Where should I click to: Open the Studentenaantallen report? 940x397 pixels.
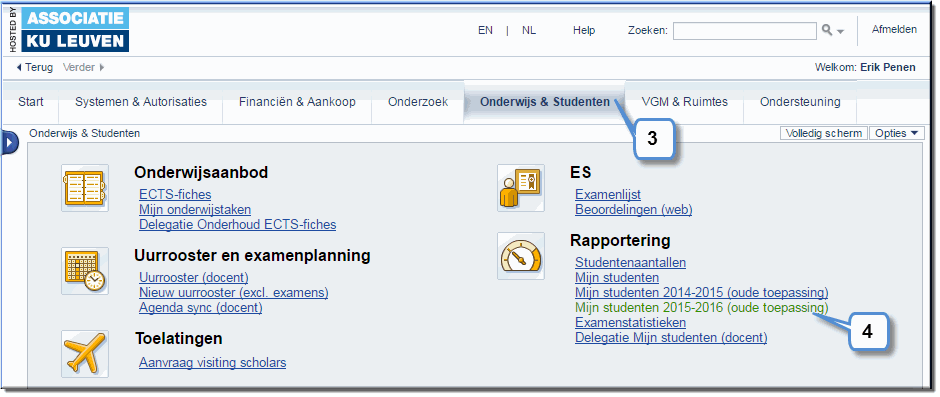[x=631, y=262]
